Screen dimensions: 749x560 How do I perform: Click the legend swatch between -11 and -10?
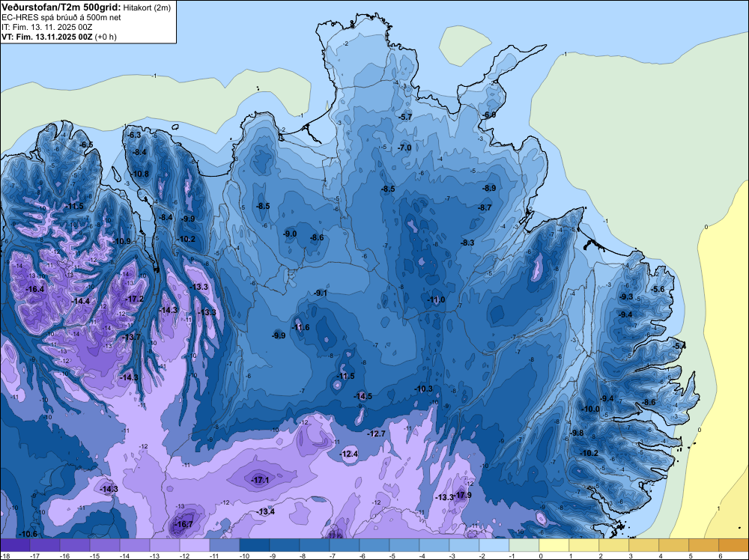[225, 545]
